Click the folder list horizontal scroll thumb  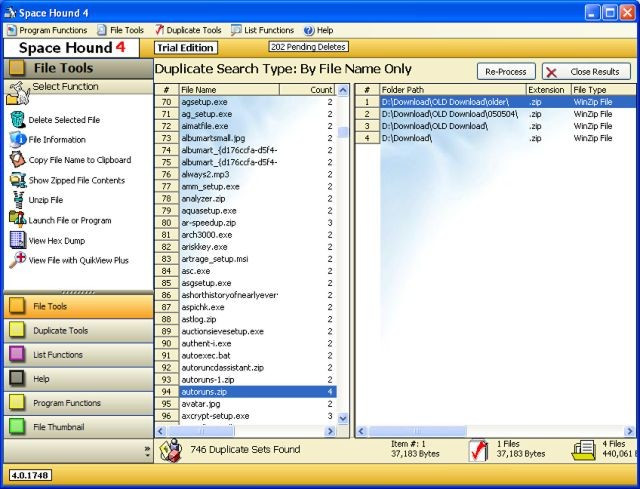(x=417, y=431)
